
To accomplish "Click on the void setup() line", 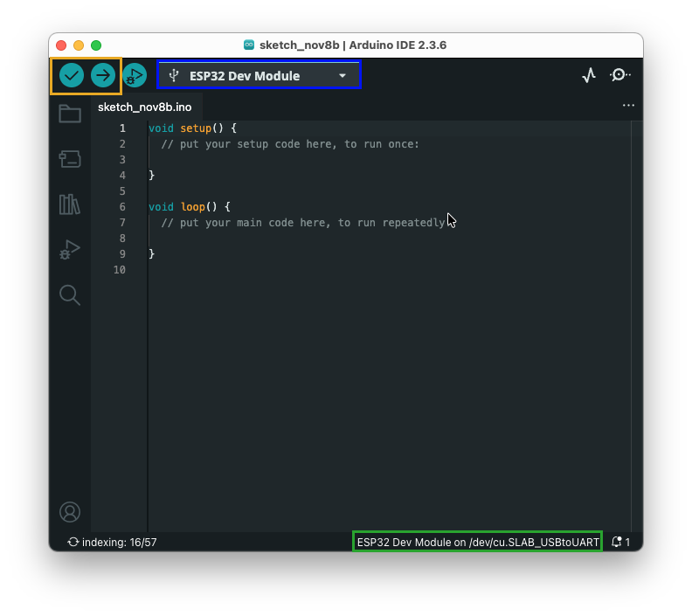I will (192, 128).
